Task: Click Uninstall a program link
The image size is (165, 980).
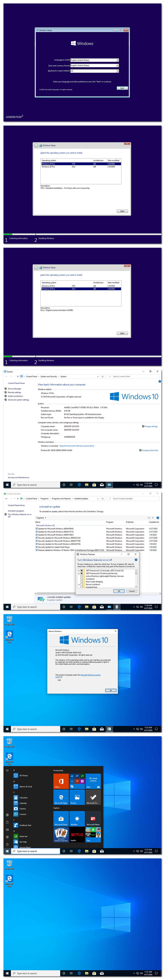Action: [x=16, y=511]
